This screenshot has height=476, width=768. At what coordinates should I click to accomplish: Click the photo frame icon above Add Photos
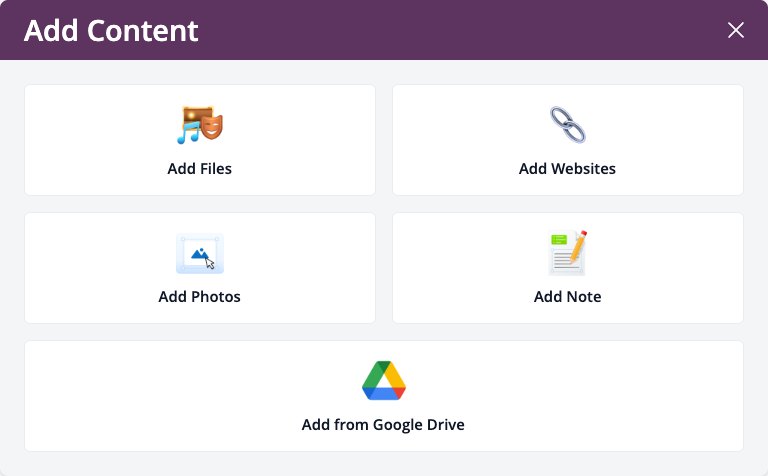[x=200, y=253]
